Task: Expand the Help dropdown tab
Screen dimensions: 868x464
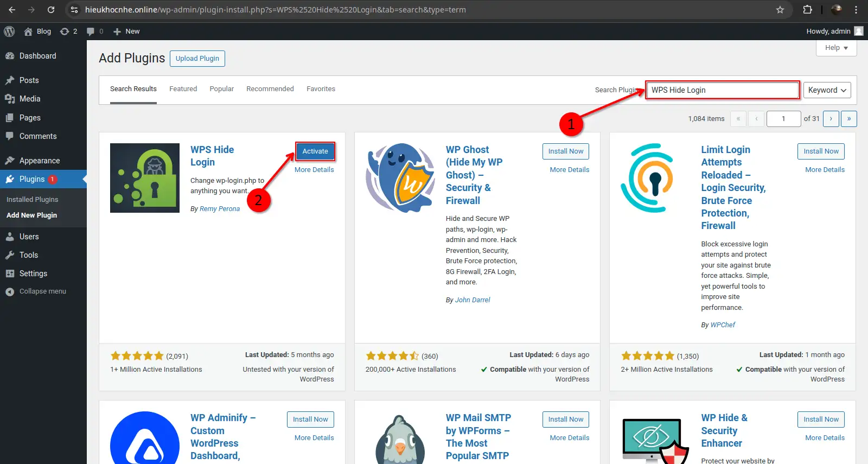Action: pyautogui.click(x=836, y=48)
